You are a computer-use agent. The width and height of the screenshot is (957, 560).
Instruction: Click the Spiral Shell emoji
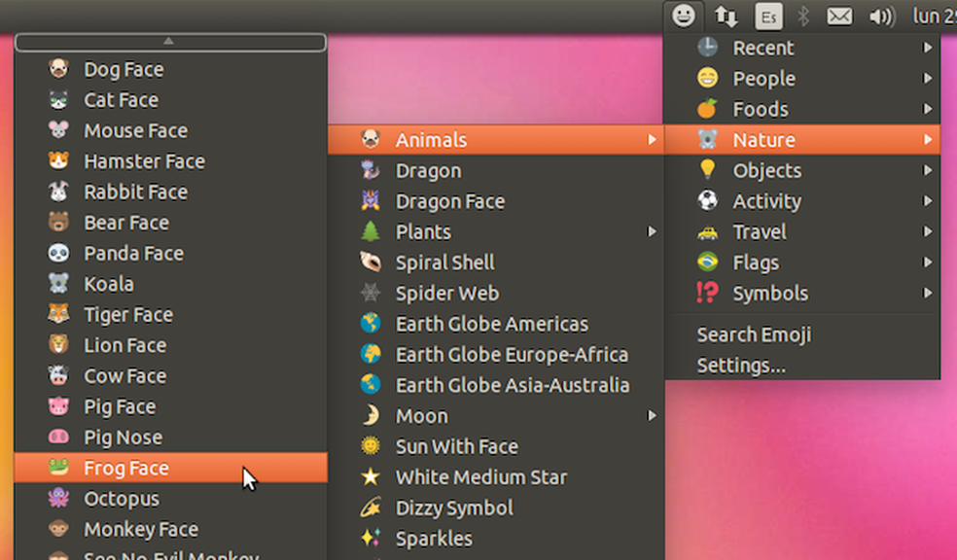click(443, 262)
